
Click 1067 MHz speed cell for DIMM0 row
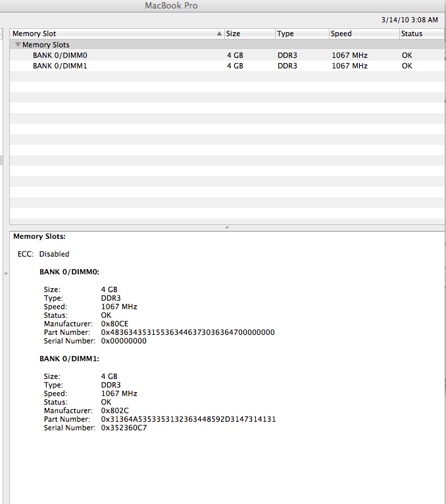[x=349, y=55]
